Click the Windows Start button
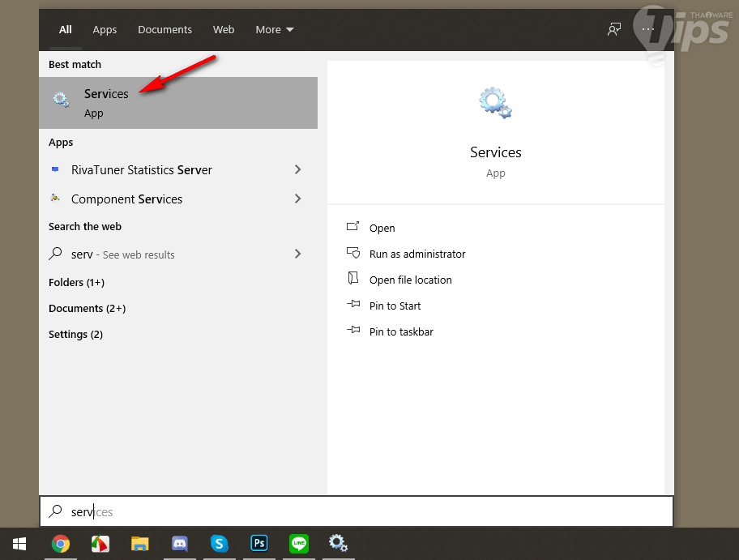739x560 pixels. pyautogui.click(x=19, y=544)
